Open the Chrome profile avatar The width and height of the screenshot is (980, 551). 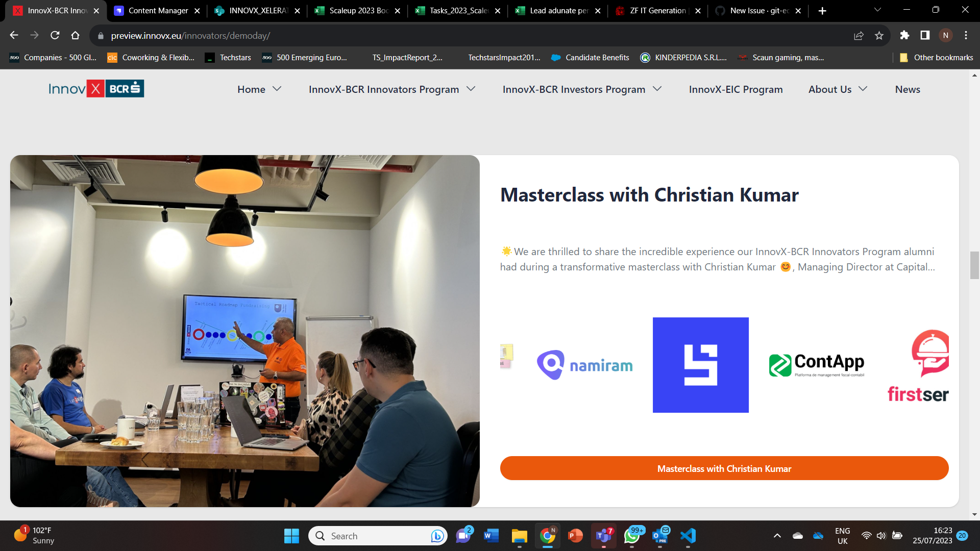pos(947,36)
